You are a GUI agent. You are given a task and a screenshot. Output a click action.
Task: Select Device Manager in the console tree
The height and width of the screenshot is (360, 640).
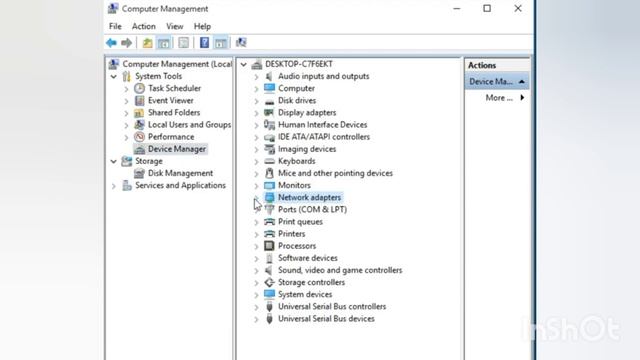pos(177,149)
